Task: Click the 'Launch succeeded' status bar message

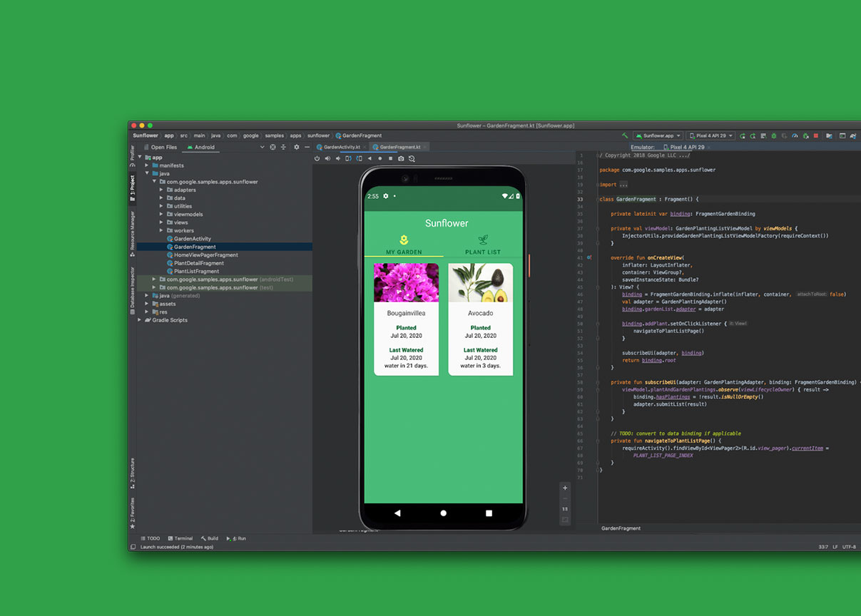Action: coord(177,547)
